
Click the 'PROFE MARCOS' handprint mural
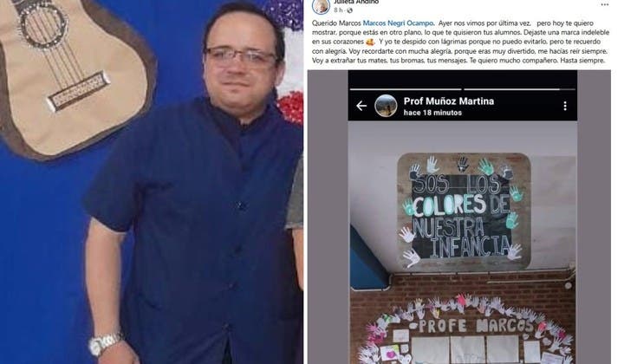click(470, 330)
